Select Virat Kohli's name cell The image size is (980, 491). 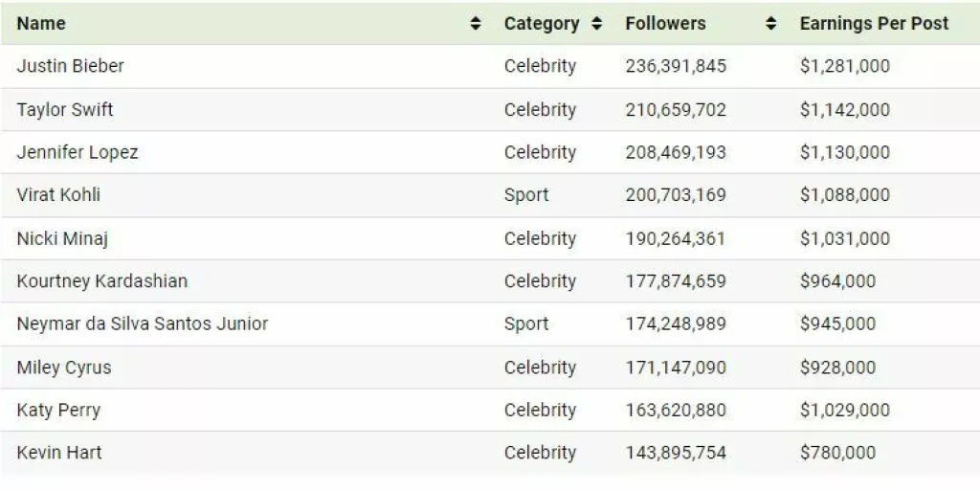pyautogui.click(x=58, y=195)
